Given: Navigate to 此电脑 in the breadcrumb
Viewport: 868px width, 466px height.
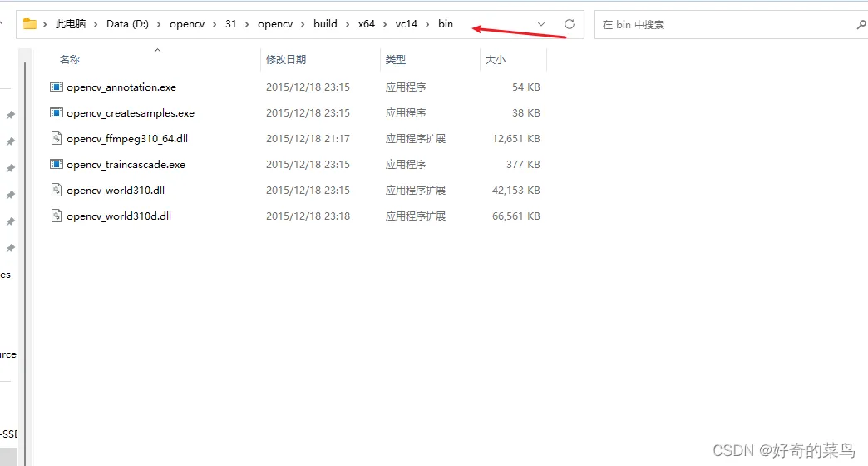Looking at the screenshot, I should pos(71,24).
